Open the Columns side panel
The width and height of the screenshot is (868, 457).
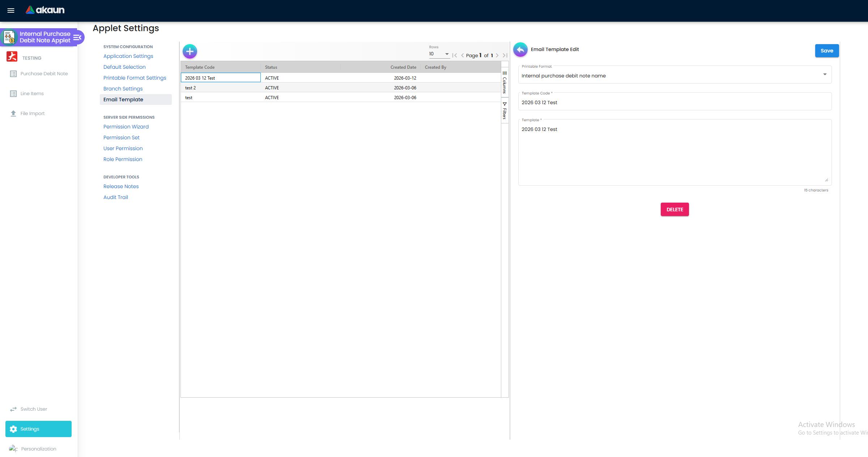coord(505,82)
